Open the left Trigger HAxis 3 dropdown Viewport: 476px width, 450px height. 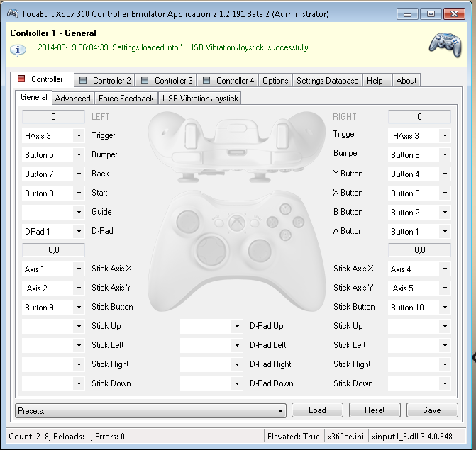click(x=79, y=136)
